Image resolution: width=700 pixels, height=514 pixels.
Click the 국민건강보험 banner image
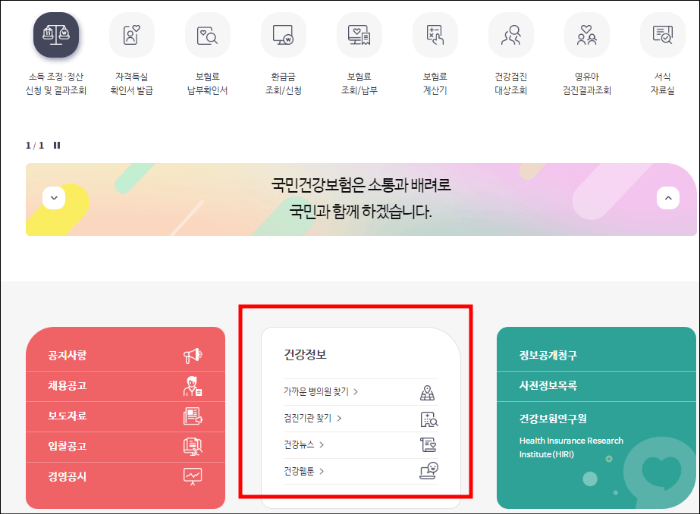pos(361,199)
